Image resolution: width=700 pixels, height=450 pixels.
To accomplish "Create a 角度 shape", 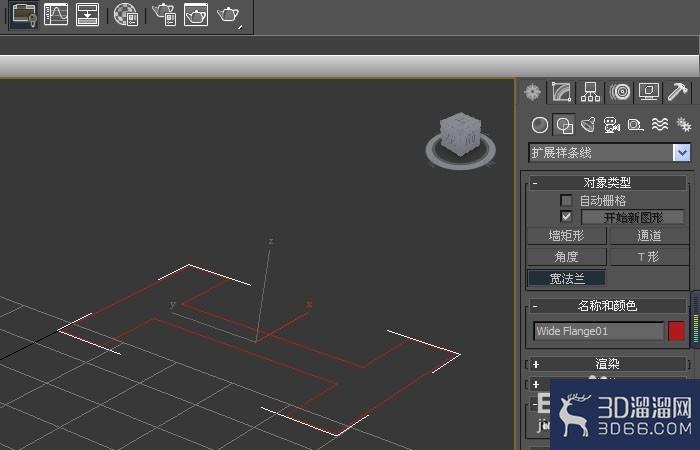I will tap(567, 257).
